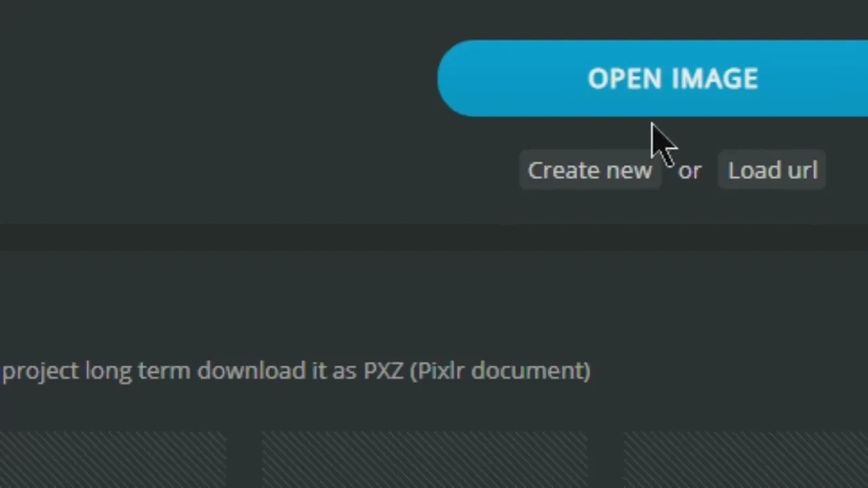The height and width of the screenshot is (488, 868).
Task: Click the dark horizontal divider band
Action: coord(434,237)
